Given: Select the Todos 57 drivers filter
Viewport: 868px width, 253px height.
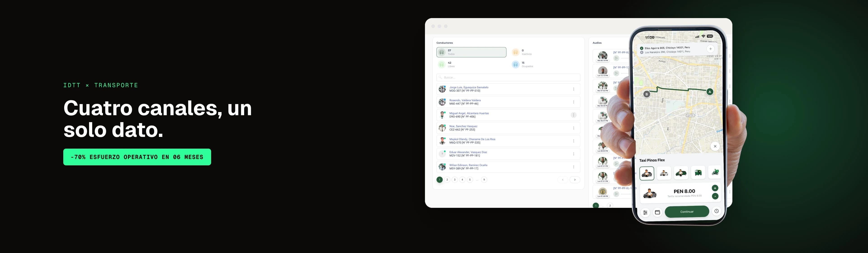Looking at the screenshot, I should tap(471, 52).
